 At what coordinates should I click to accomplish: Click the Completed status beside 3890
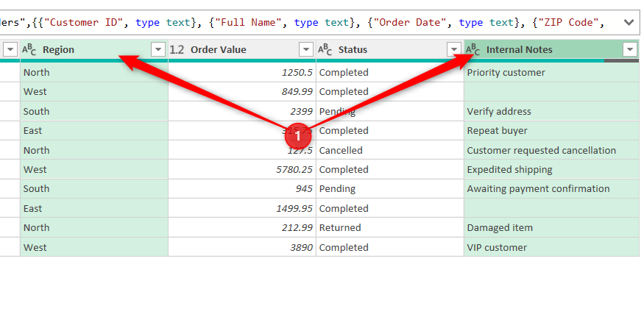click(390, 247)
